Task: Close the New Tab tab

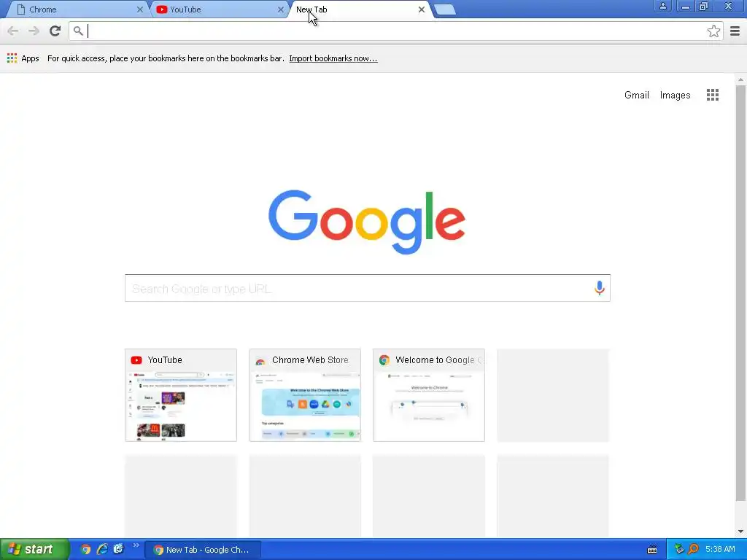Action: click(421, 9)
